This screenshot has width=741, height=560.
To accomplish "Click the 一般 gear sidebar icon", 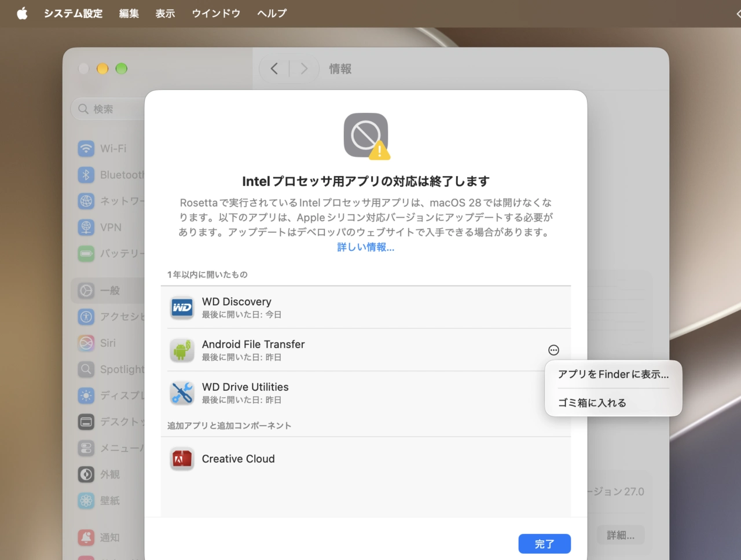I will click(86, 291).
